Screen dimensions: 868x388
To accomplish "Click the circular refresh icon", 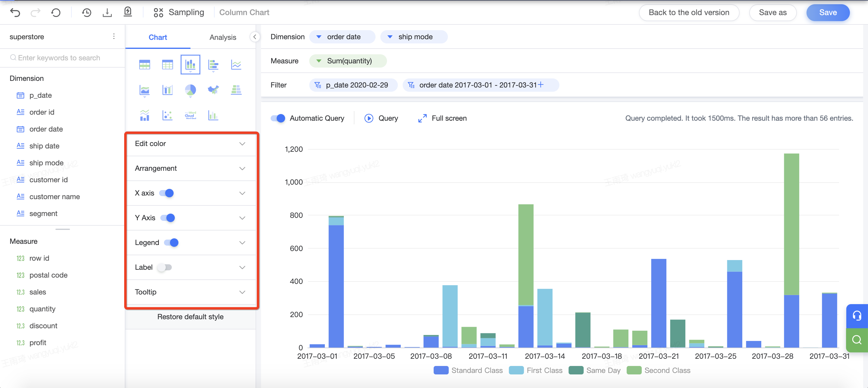I will click(56, 13).
